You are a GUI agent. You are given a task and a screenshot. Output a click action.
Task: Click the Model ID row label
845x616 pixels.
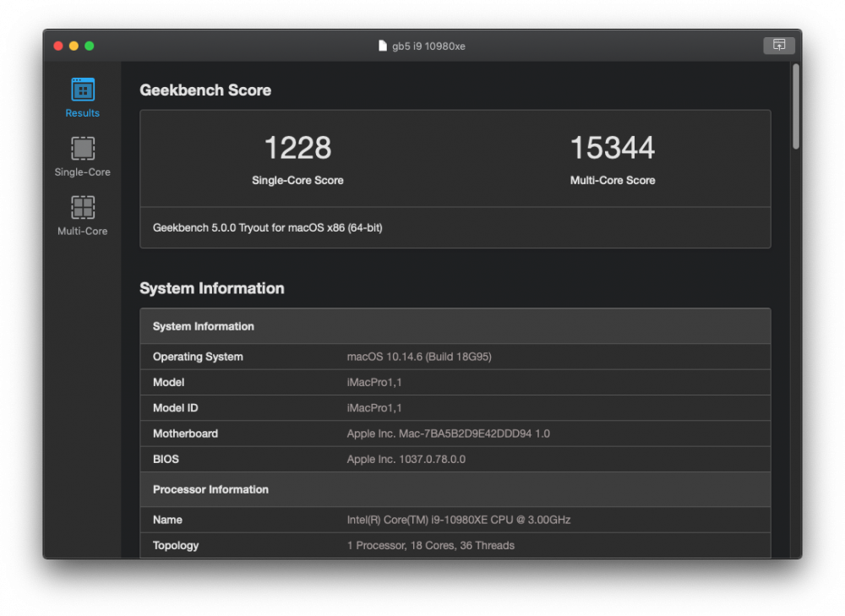point(176,408)
